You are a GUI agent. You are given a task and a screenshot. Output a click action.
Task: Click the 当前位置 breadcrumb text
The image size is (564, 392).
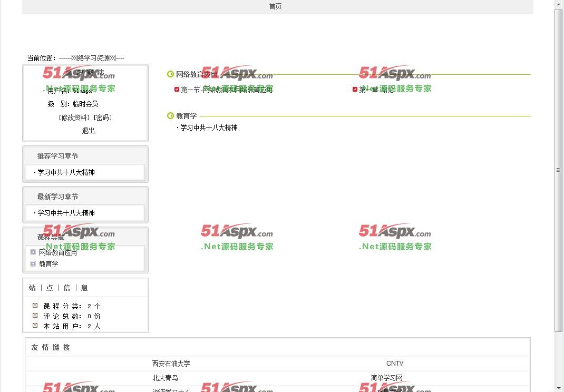tap(75, 58)
